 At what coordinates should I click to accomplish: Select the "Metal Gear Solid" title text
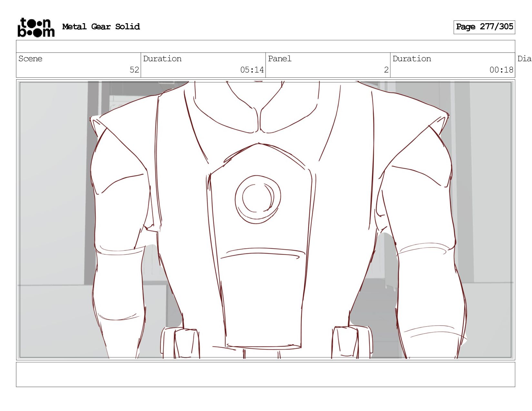(101, 27)
